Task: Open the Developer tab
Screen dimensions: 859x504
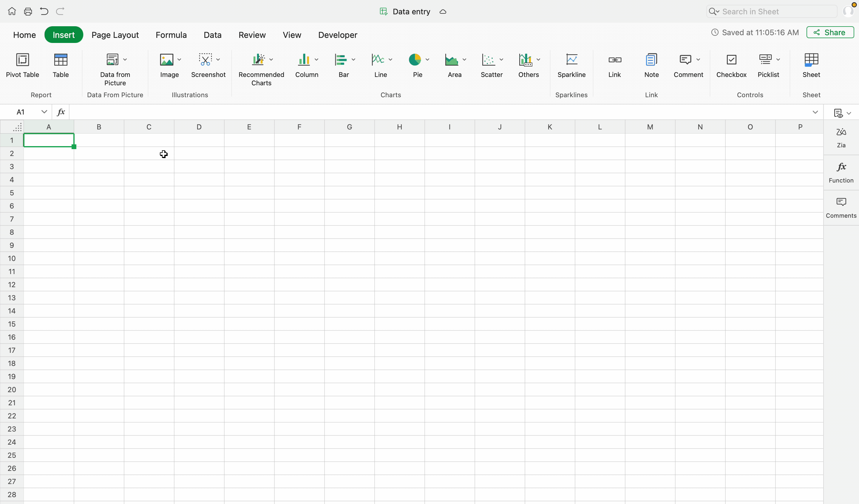Action: [337, 35]
